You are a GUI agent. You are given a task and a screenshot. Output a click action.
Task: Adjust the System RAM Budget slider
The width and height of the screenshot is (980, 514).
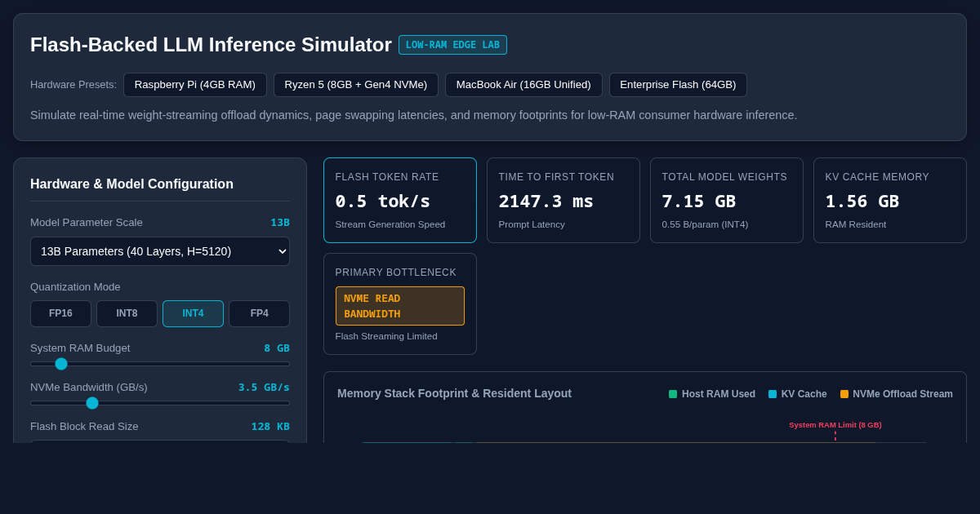tap(160, 364)
